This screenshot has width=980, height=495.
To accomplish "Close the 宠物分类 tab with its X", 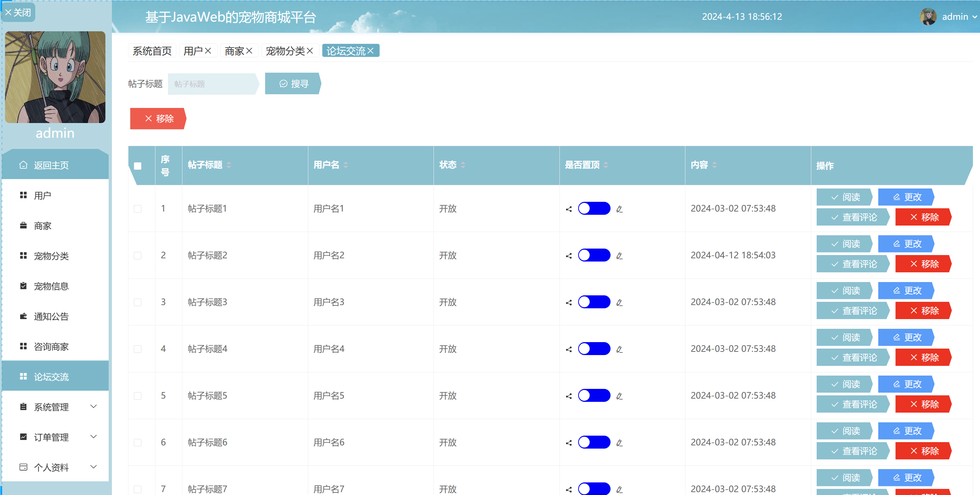I will 310,51.
